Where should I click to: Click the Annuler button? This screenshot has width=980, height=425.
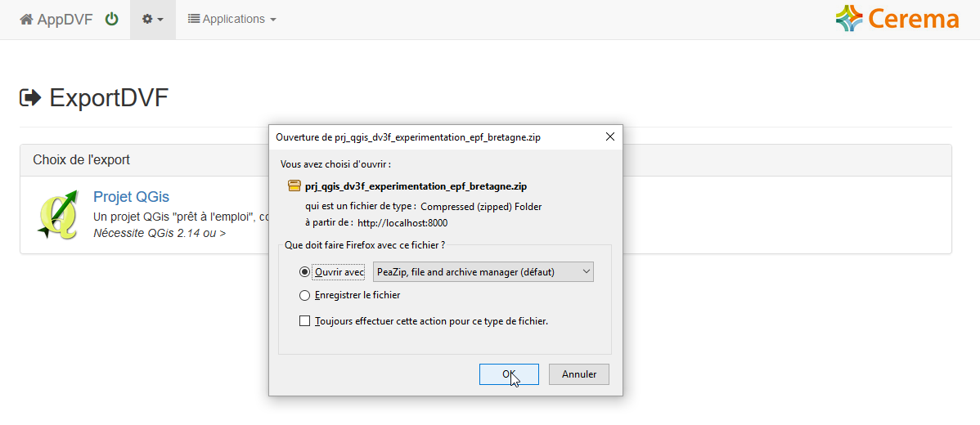tap(578, 374)
